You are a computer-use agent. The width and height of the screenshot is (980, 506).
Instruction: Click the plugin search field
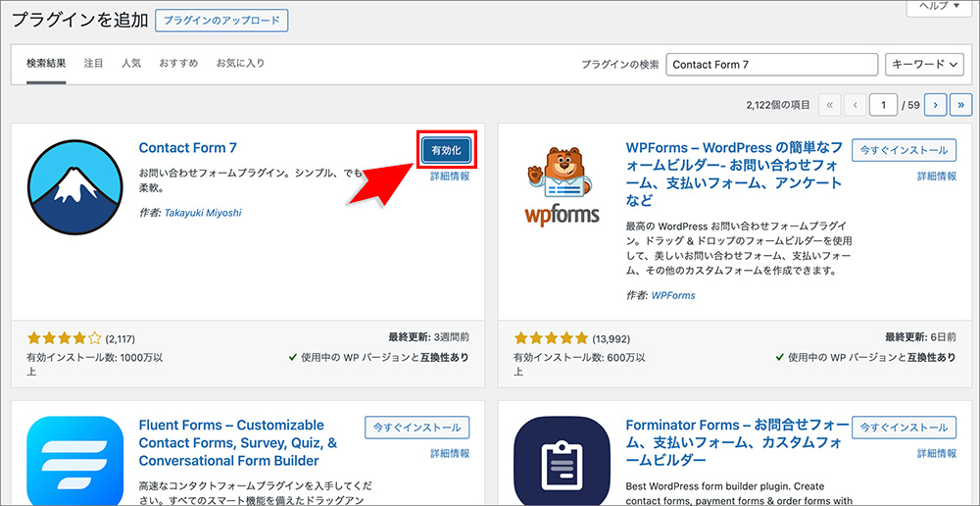click(772, 65)
